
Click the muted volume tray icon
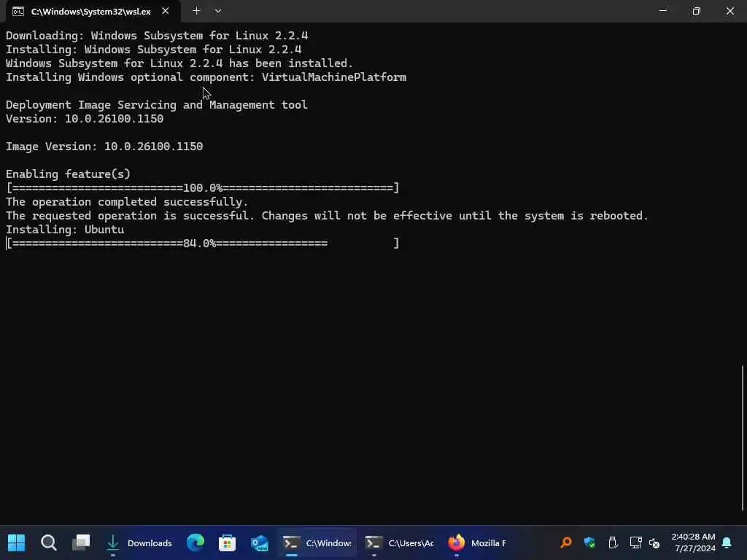(x=654, y=542)
